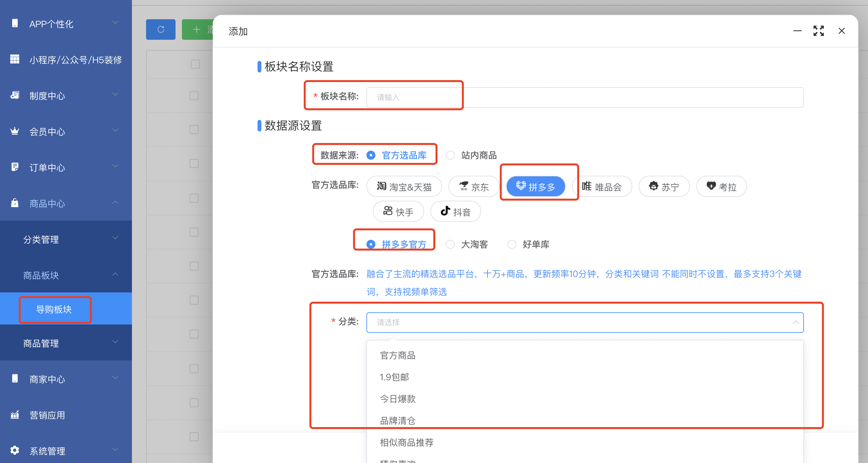Toggle fullscreen for the 添加 dialog

click(818, 31)
